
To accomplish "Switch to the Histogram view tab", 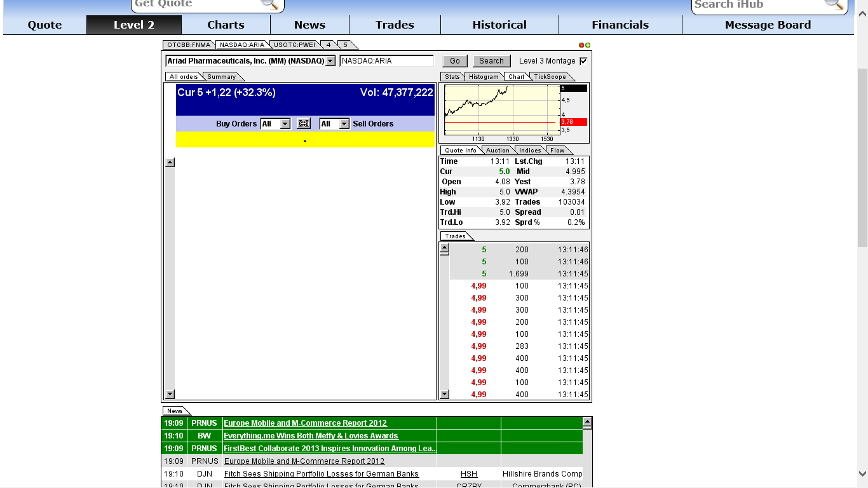I will (x=484, y=76).
